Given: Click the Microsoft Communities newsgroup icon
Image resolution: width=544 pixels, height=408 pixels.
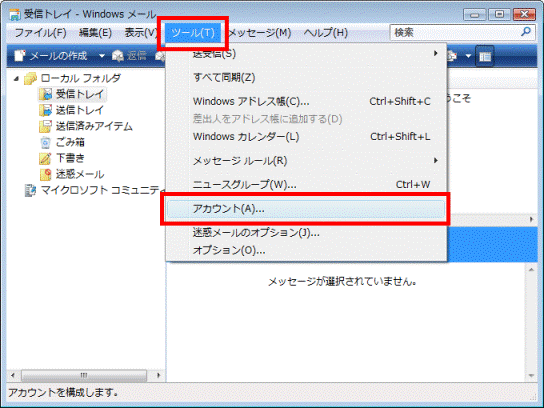Looking at the screenshot, I should coord(30,190).
